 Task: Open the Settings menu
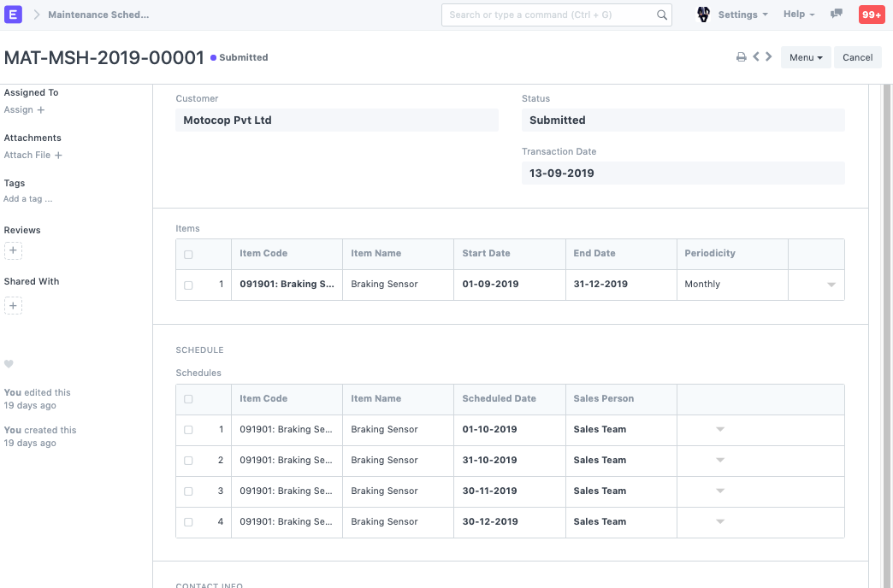click(x=742, y=15)
